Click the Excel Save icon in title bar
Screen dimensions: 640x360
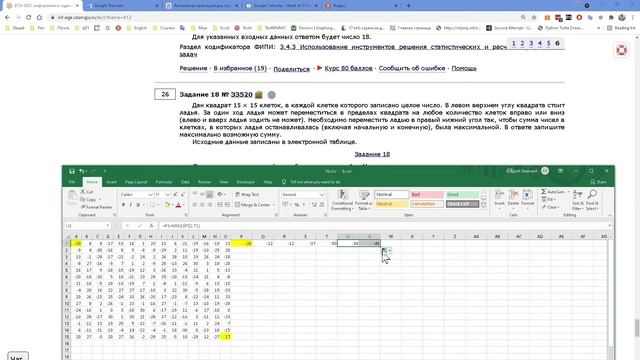tap(72, 171)
